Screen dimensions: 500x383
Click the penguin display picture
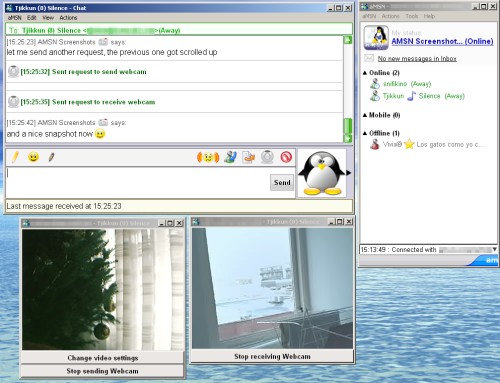[321, 173]
